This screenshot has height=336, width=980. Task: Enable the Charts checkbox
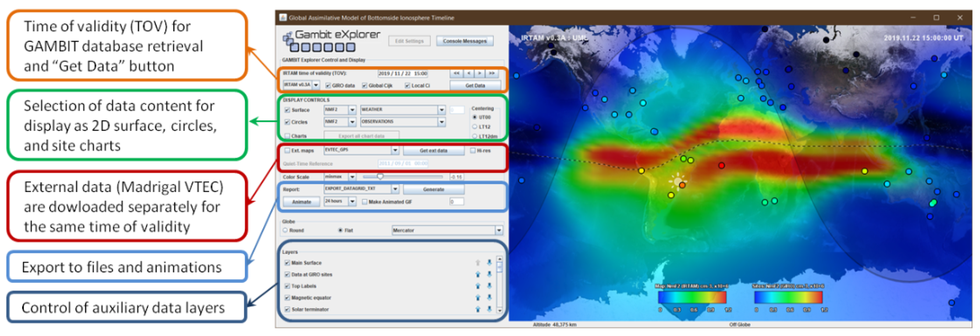point(288,136)
